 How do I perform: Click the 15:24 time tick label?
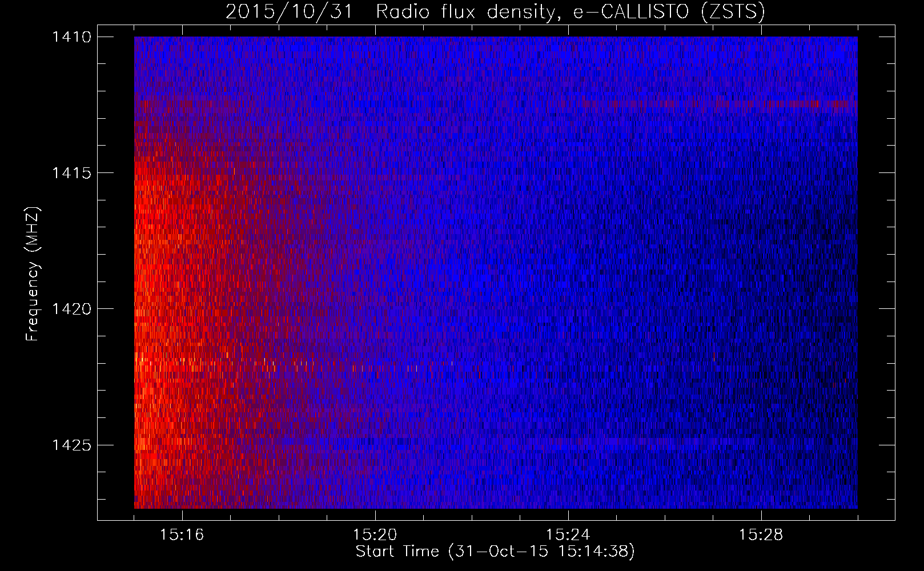click(568, 535)
